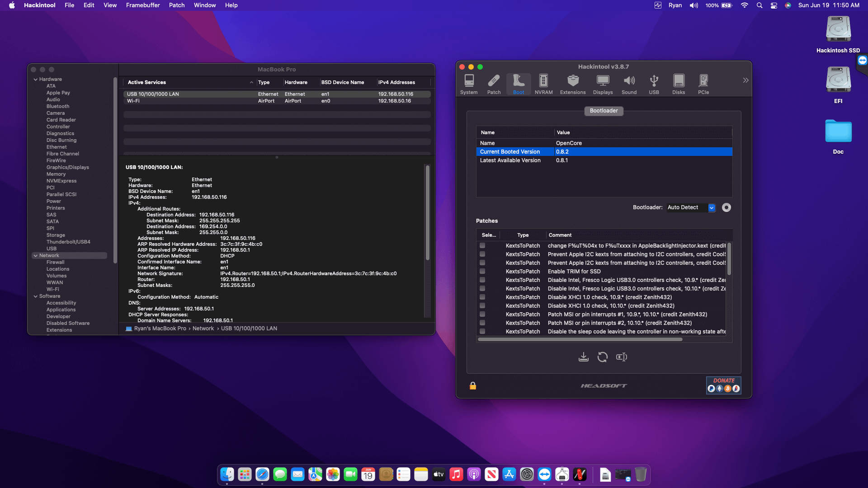Screen dimensions: 868x488
Task: Open Finder from the Dock
Action: [x=227, y=474]
